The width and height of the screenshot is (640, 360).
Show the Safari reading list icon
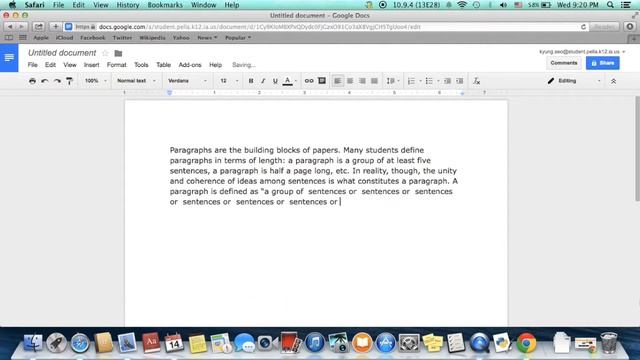pyautogui.click(x=9, y=38)
